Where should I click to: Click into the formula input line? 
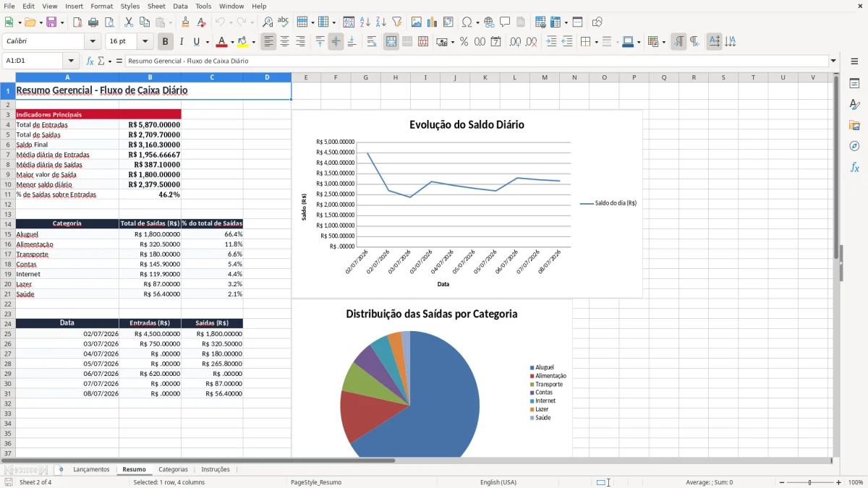[477, 61]
